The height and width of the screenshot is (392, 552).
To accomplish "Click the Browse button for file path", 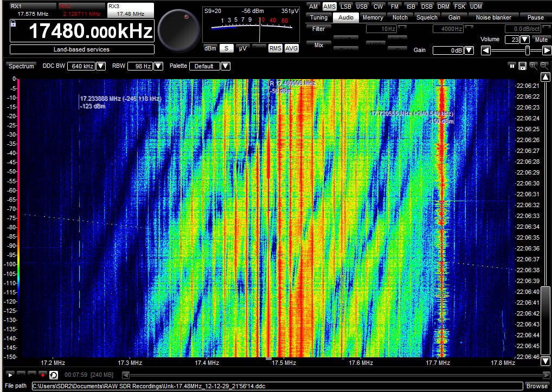I will pos(537,386).
